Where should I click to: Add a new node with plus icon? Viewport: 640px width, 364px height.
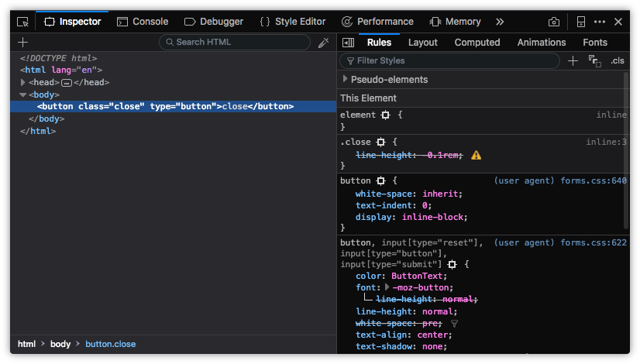(22, 43)
